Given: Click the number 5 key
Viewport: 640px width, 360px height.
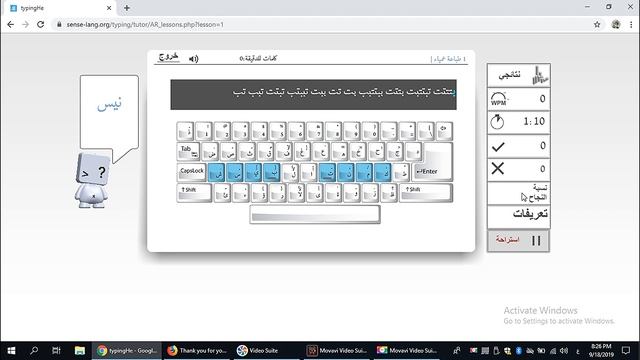Looking at the screenshot, I should coord(278,131).
